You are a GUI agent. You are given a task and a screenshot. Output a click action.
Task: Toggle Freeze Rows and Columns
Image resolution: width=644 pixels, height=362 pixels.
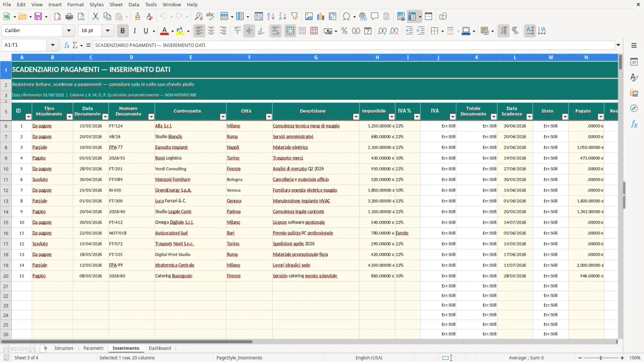click(x=412, y=17)
